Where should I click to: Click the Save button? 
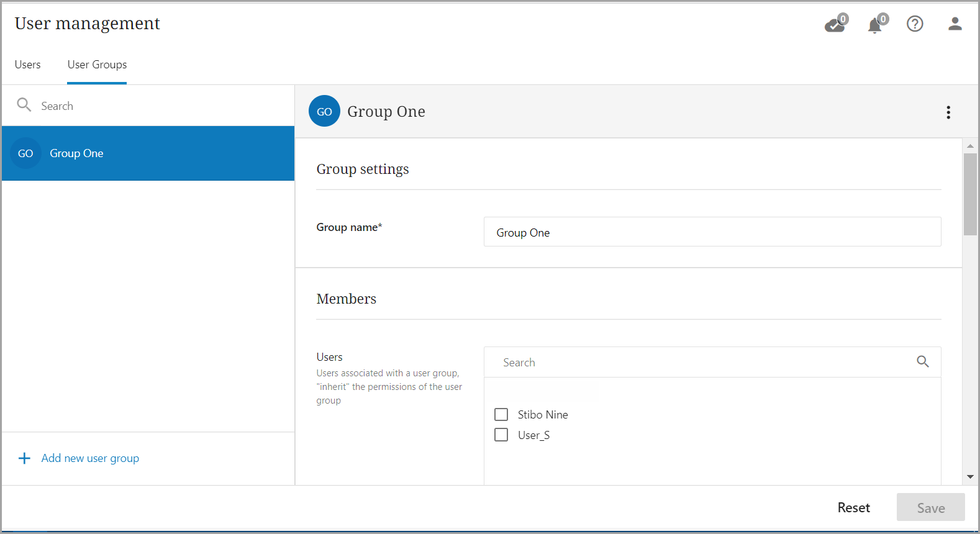point(930,507)
